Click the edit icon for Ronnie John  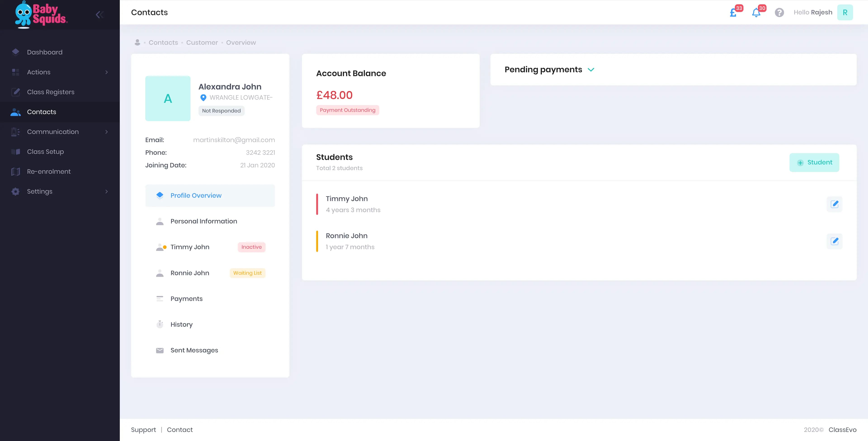[x=834, y=241]
